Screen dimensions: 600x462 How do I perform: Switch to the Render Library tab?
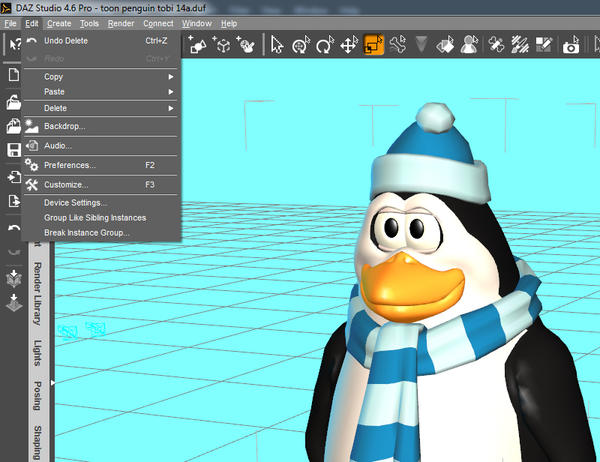(x=37, y=294)
